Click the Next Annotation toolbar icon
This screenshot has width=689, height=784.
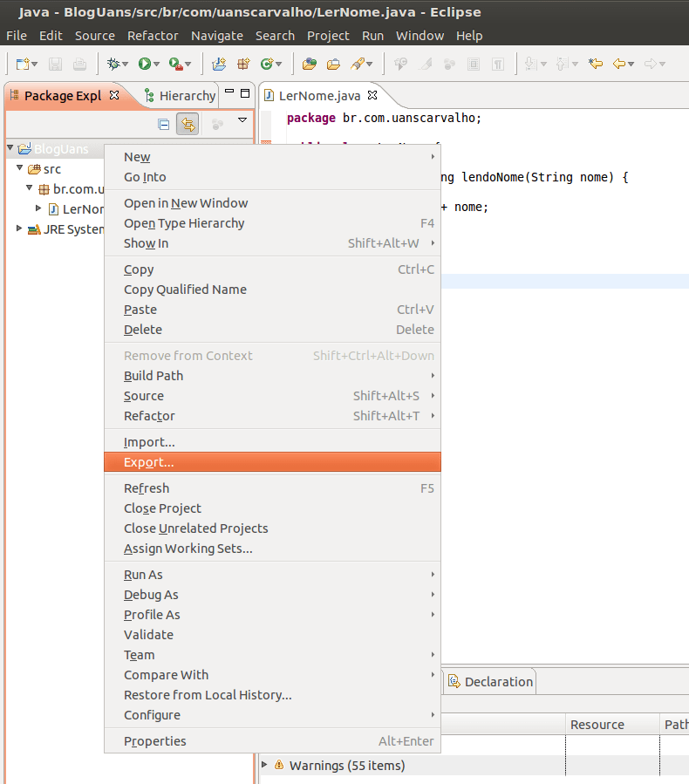click(x=530, y=64)
